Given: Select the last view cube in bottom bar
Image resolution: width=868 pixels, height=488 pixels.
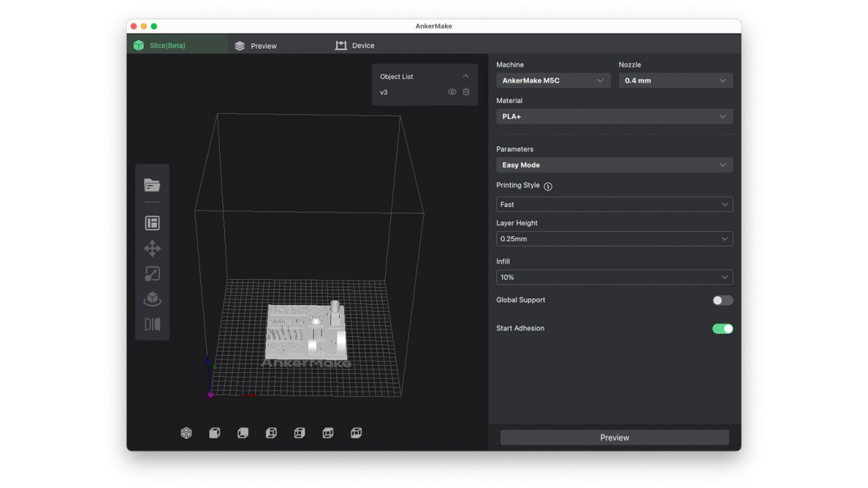Looking at the screenshot, I should (x=356, y=432).
